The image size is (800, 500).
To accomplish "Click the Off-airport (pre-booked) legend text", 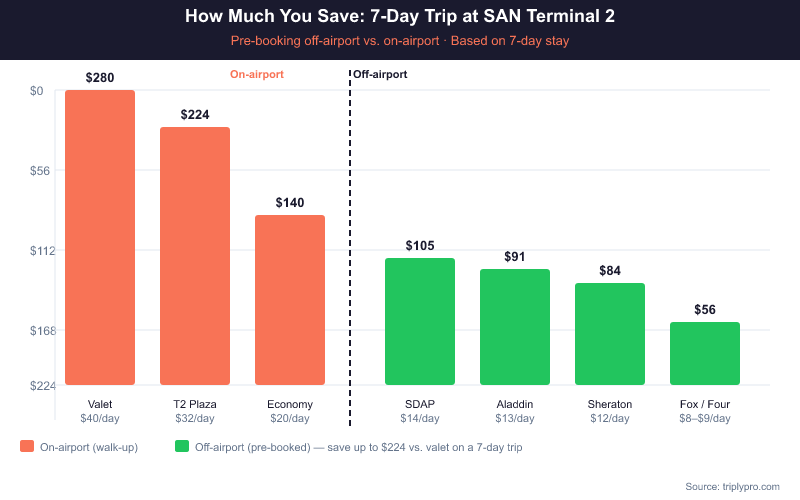I will [358, 447].
